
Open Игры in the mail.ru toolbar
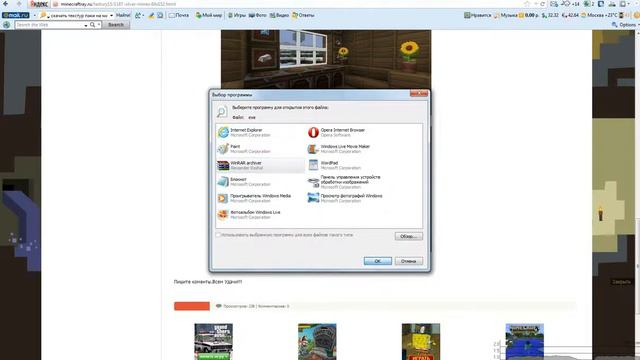pos(237,15)
